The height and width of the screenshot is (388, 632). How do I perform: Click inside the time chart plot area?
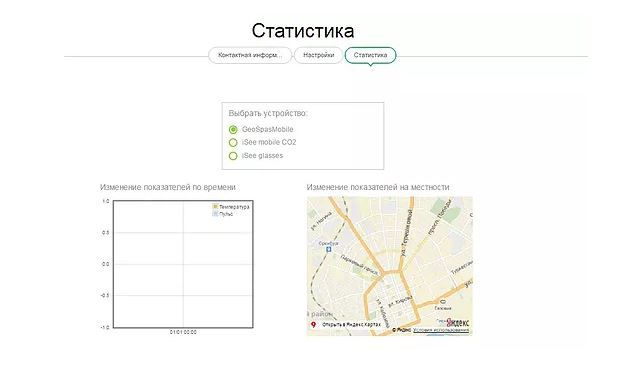point(183,264)
